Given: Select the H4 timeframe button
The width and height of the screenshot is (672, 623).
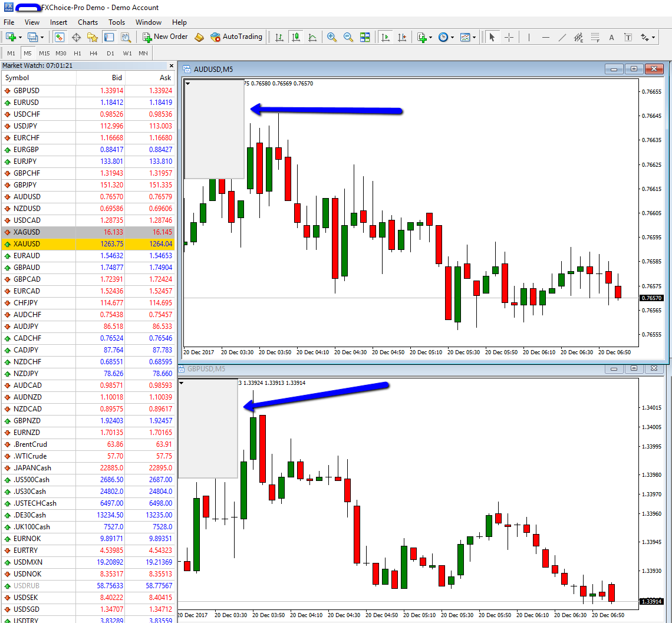Looking at the screenshot, I should click(x=93, y=53).
